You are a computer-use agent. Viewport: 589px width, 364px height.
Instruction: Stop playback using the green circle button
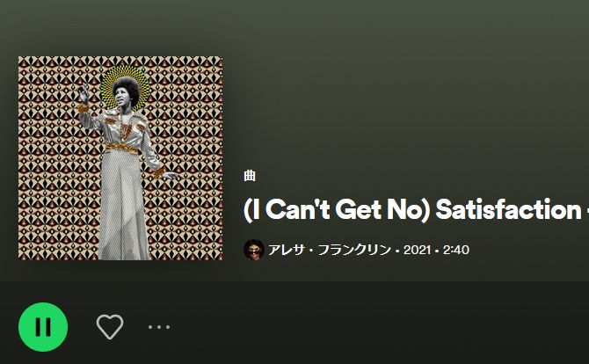(x=43, y=327)
